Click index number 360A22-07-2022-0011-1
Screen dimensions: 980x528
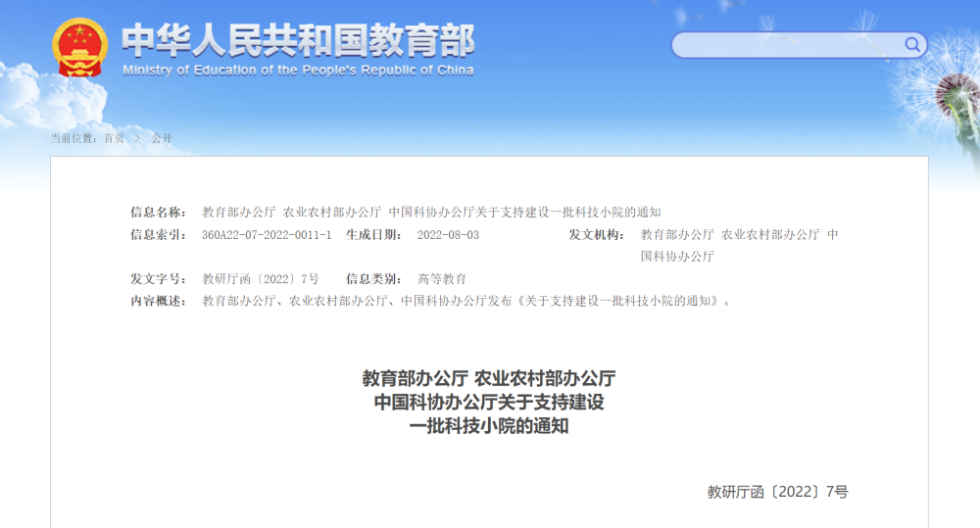(x=267, y=235)
